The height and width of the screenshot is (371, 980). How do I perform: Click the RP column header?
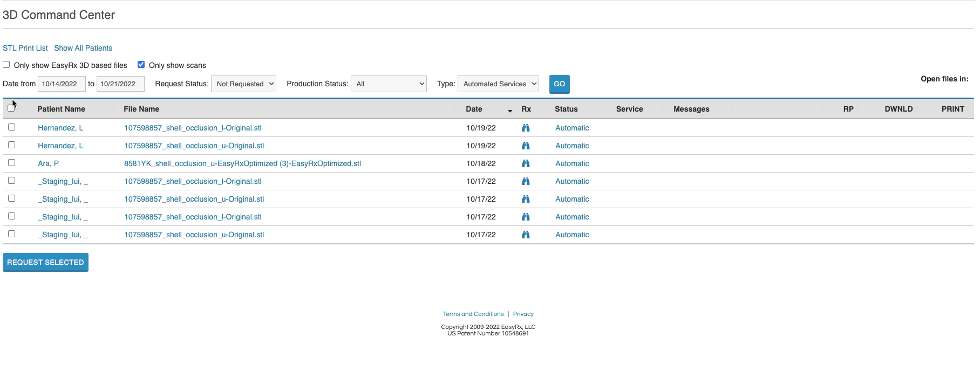point(848,109)
